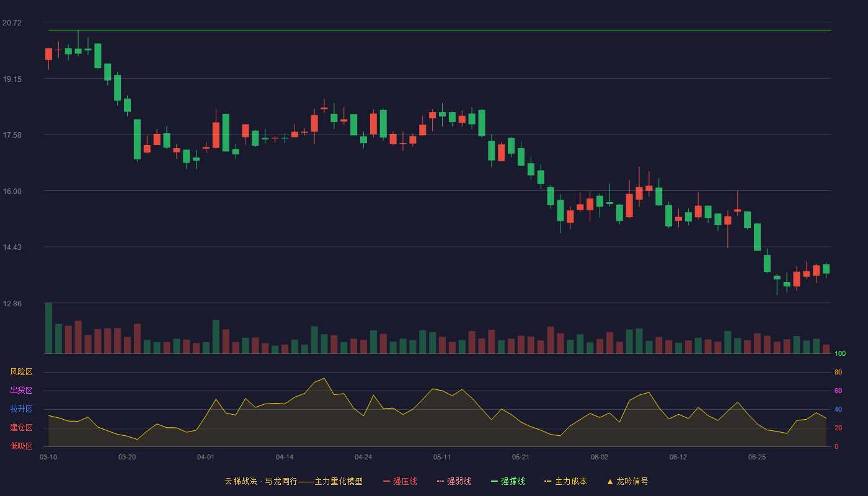Click the 03-10 date axis label

tap(48, 457)
